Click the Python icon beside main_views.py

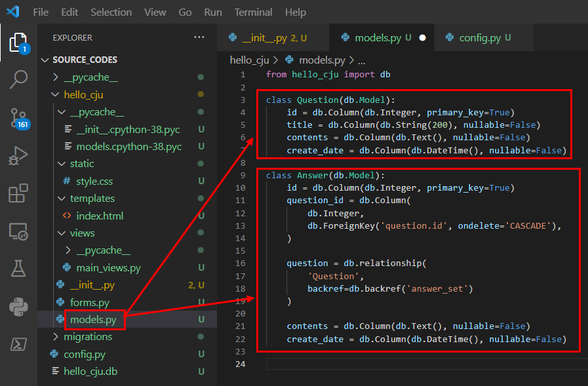[x=67, y=267]
